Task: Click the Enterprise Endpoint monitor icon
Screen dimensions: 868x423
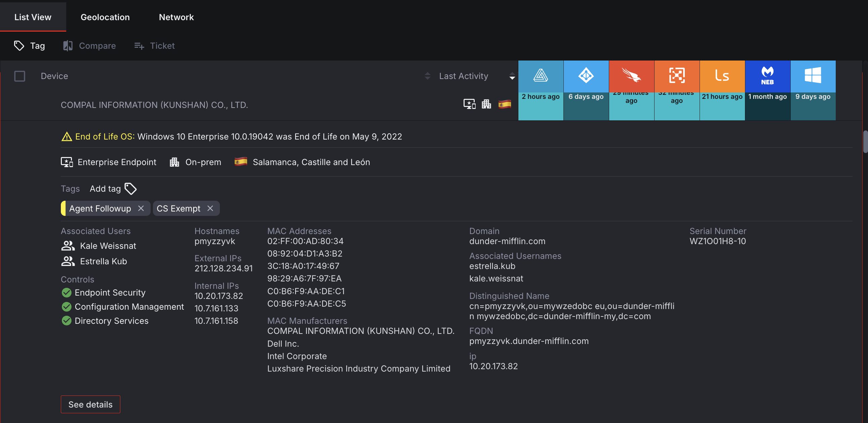Action: pyautogui.click(x=67, y=162)
